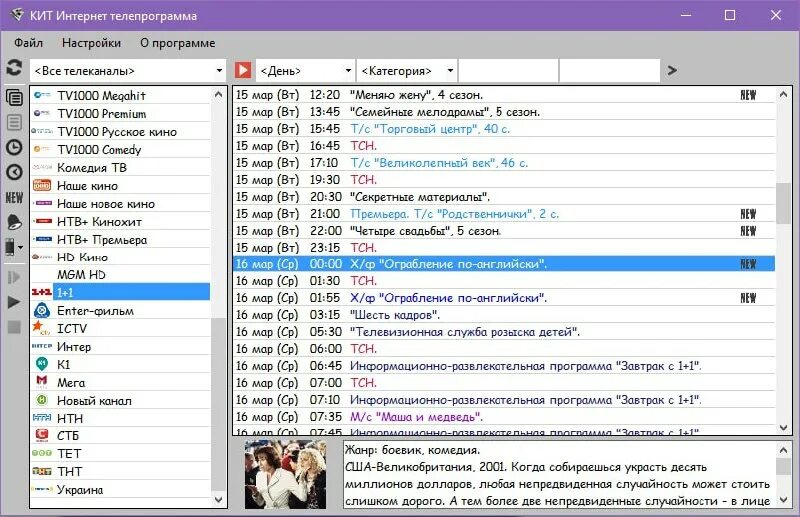Click the Новый канал logo icon
Screen dimensions: 800x517
[42, 400]
